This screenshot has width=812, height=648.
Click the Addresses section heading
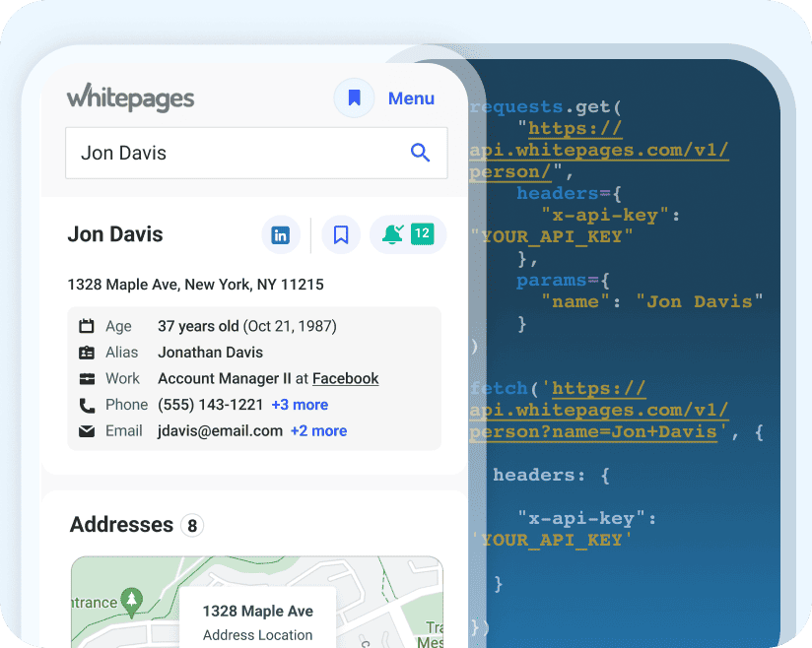pos(121,525)
